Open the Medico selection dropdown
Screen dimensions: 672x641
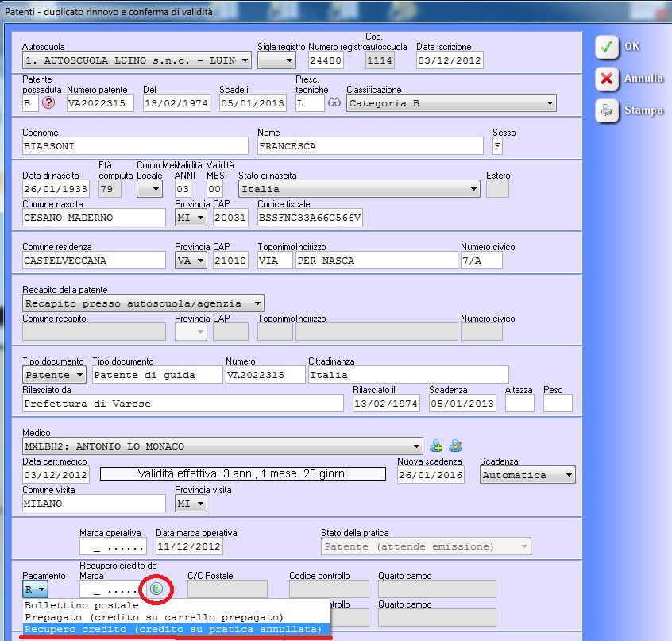pos(415,446)
